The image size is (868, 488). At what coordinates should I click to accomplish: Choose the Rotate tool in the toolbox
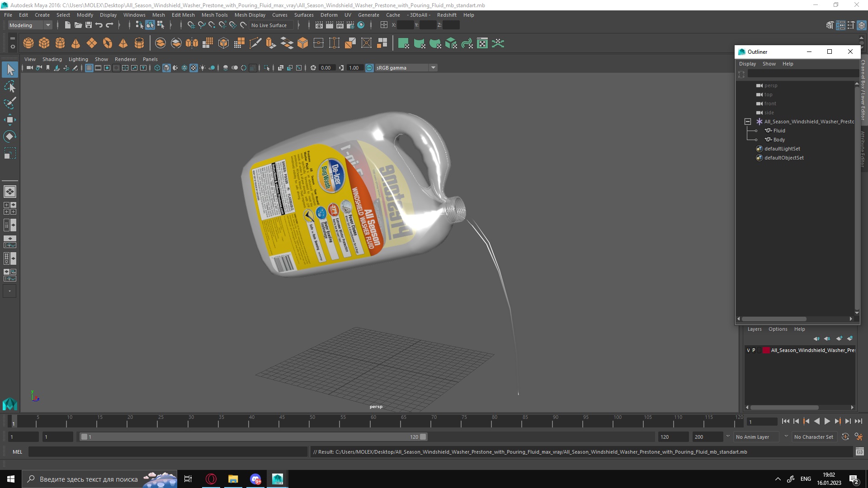tap(9, 136)
